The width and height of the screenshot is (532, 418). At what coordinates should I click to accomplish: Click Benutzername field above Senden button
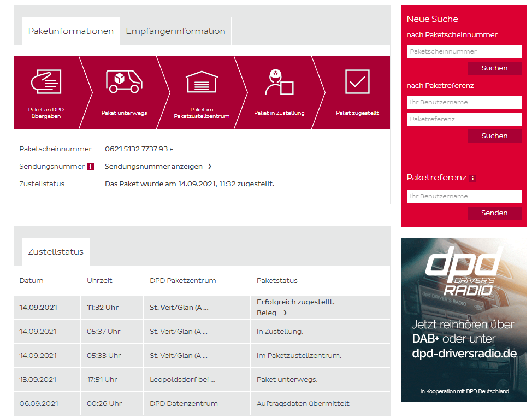464,196
